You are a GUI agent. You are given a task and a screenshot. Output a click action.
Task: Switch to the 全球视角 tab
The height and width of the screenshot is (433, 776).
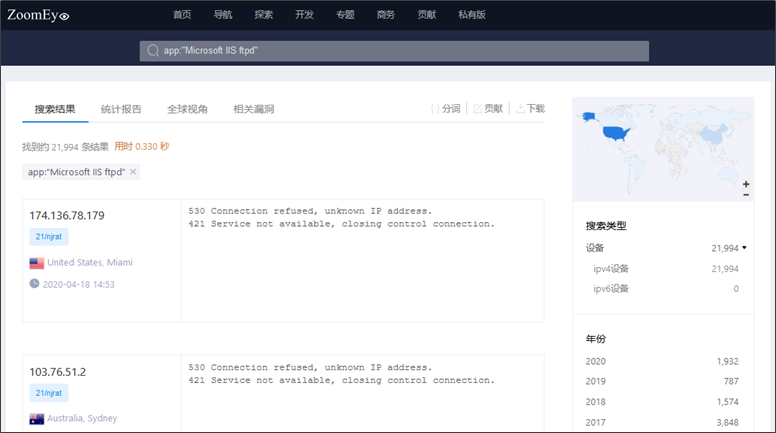pos(187,109)
